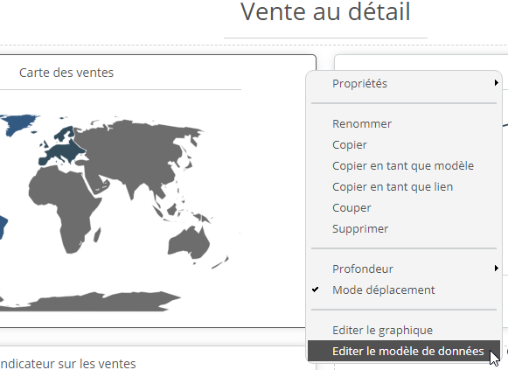Open Editer le graphique option
This screenshot has width=508, height=370.
382,330
